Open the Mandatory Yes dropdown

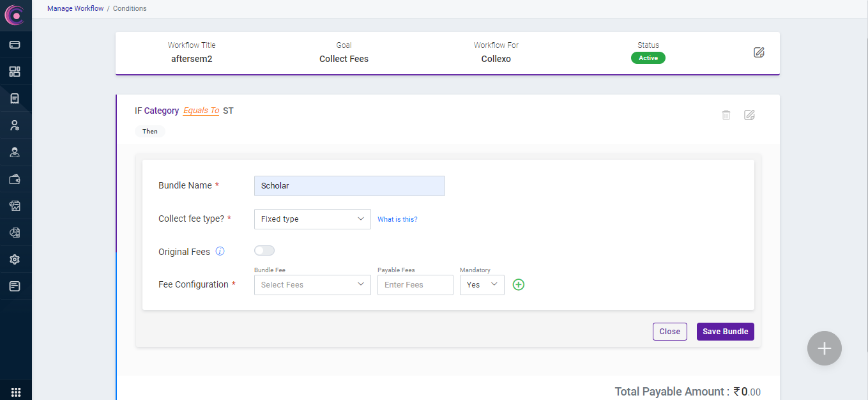point(482,285)
